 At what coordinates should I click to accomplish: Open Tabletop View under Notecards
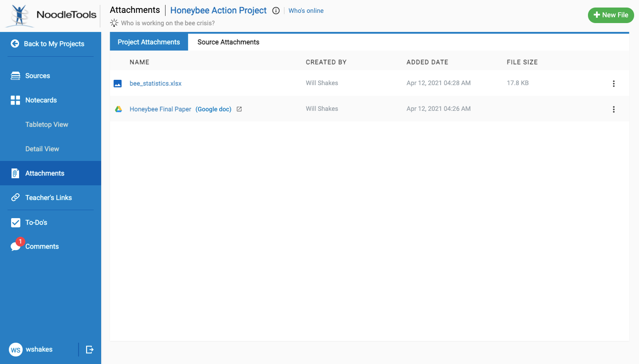(x=47, y=125)
